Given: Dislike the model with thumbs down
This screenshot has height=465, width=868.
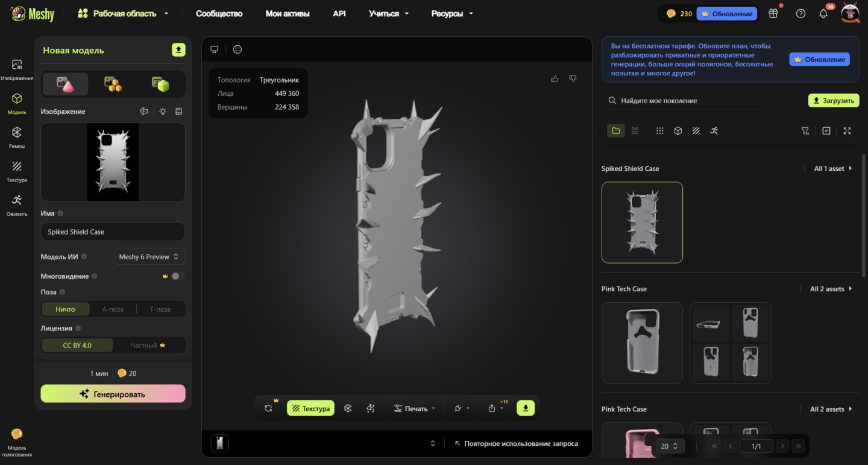Looking at the screenshot, I should pyautogui.click(x=573, y=79).
